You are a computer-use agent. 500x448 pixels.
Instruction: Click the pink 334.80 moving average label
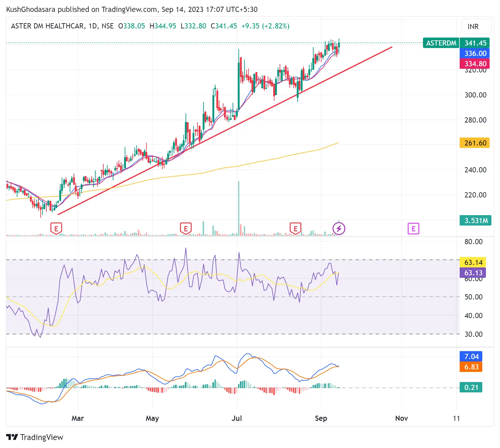pyautogui.click(x=475, y=64)
